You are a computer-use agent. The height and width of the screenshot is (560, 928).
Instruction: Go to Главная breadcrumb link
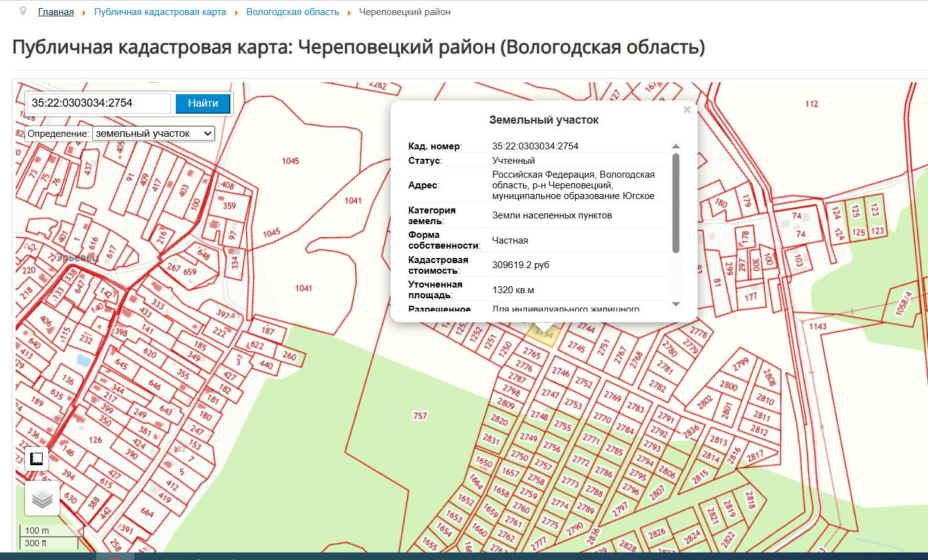tap(56, 12)
